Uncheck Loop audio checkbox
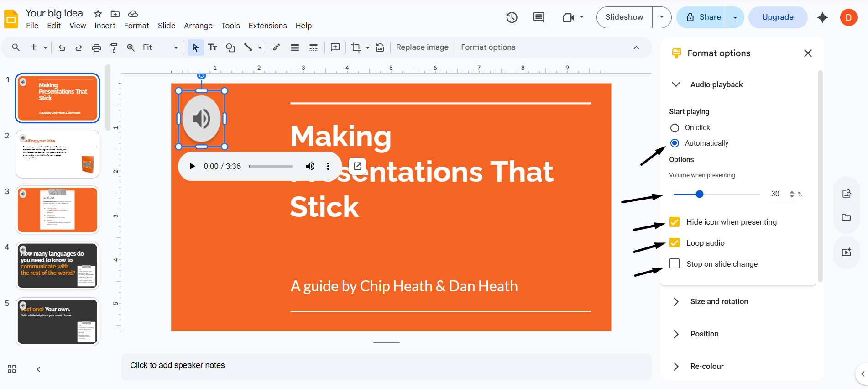This screenshot has height=389, width=868. 675,243
